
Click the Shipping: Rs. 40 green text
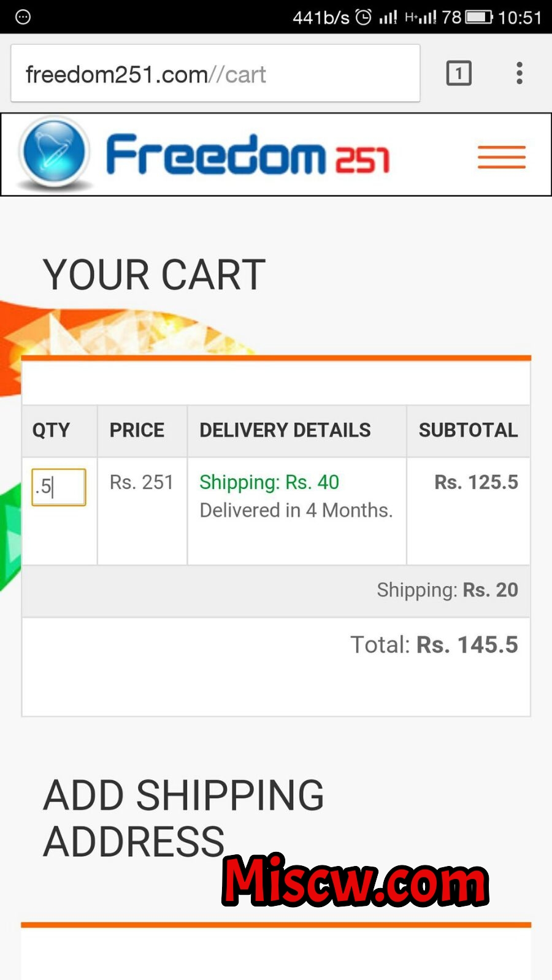[269, 482]
